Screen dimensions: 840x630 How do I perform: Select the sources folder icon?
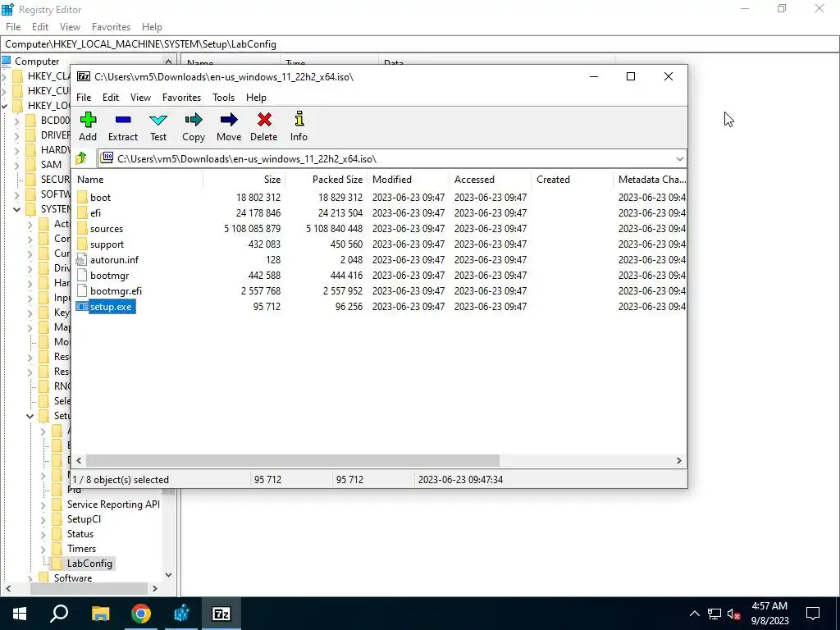pyautogui.click(x=81, y=228)
